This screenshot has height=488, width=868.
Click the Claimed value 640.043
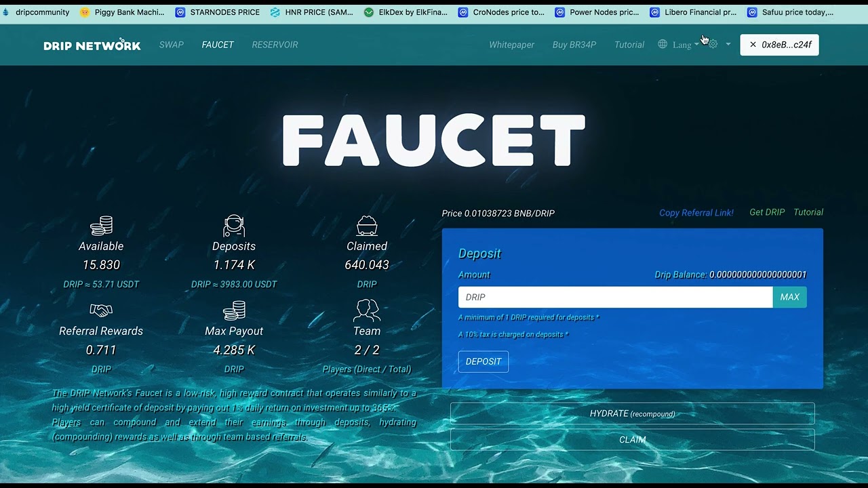pos(367,265)
